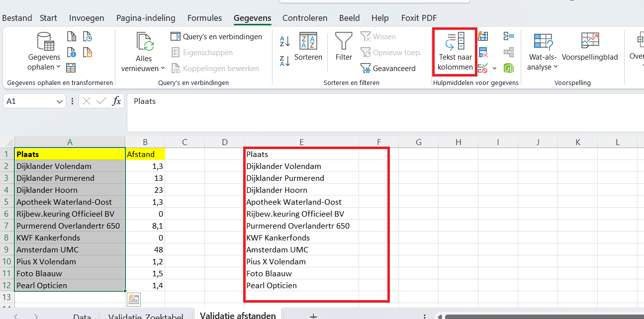Image resolution: width=644 pixels, height=319 pixels.
Task: Click the From Text/CSV import icon
Action: point(72,37)
